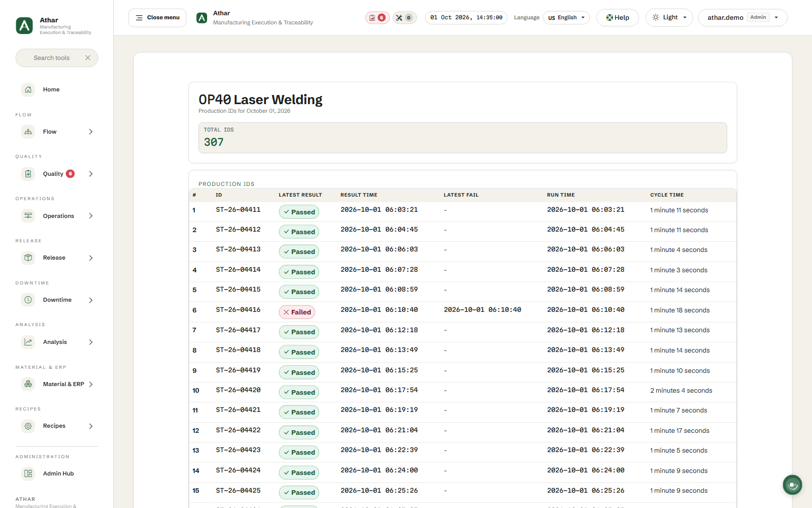
Task: Expand the Operations menu chevron
Action: [91, 216]
